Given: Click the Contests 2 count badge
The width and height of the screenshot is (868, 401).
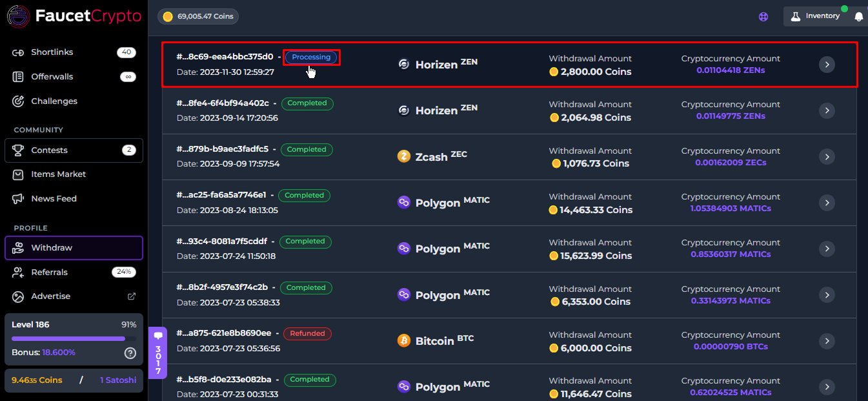Looking at the screenshot, I should (x=129, y=150).
